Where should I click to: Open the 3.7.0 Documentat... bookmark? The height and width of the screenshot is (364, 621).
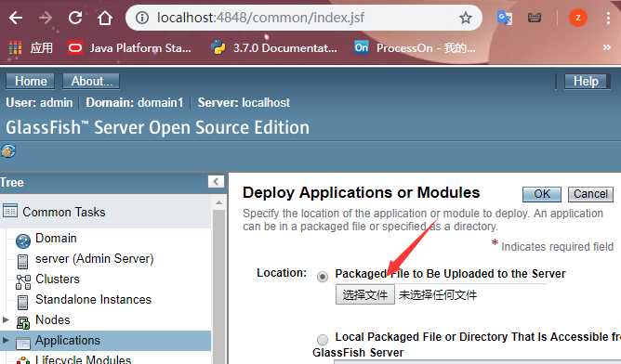tap(274, 48)
